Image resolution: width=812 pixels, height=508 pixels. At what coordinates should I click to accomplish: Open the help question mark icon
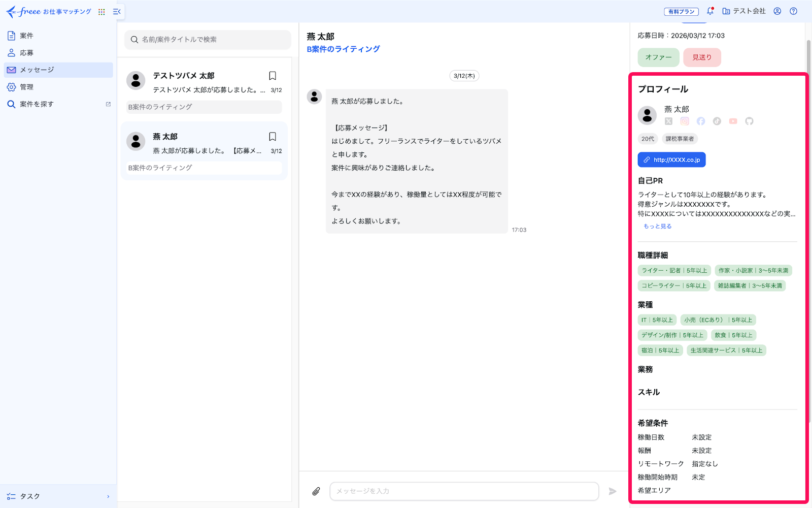[x=793, y=11]
